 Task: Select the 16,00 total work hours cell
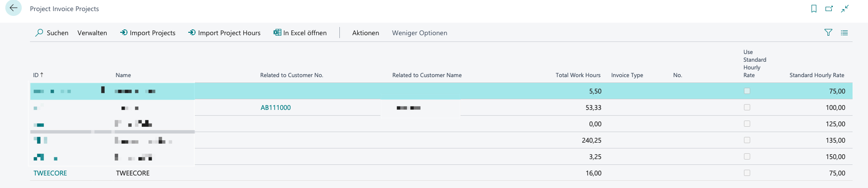point(593,173)
